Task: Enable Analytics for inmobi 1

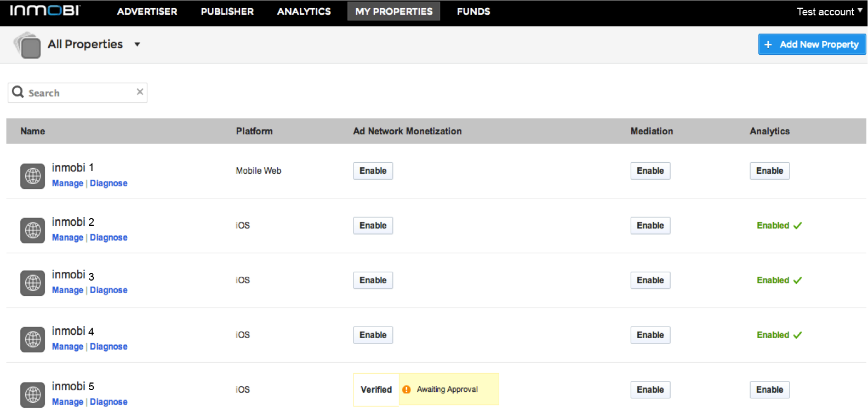Action: (769, 171)
